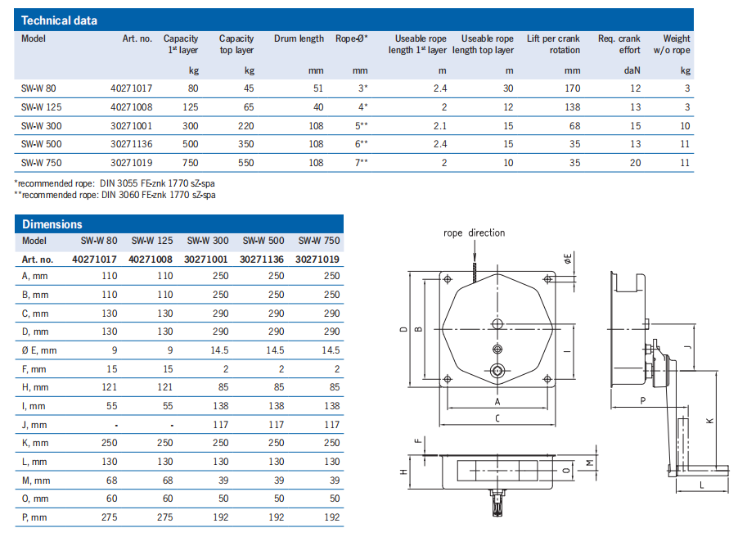Click the SW-W 300 column header in Dimensions
Viewport: 756px width, 546px height.
click(x=208, y=241)
